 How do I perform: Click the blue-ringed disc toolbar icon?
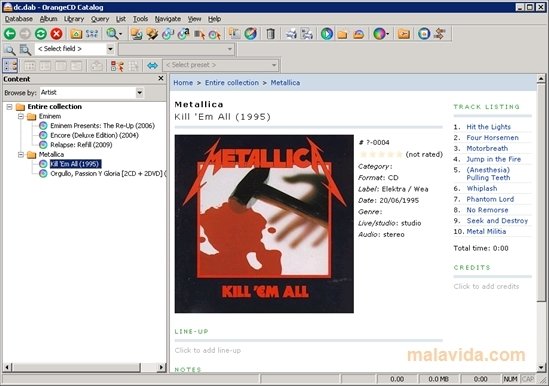[x=424, y=34]
